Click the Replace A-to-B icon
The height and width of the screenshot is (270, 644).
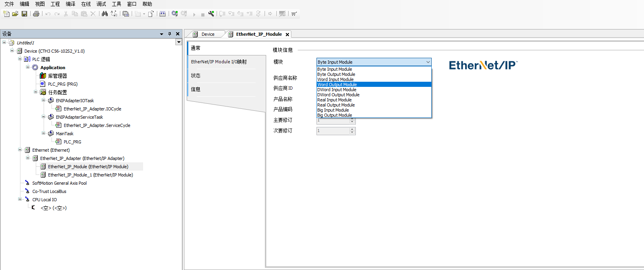tap(114, 14)
